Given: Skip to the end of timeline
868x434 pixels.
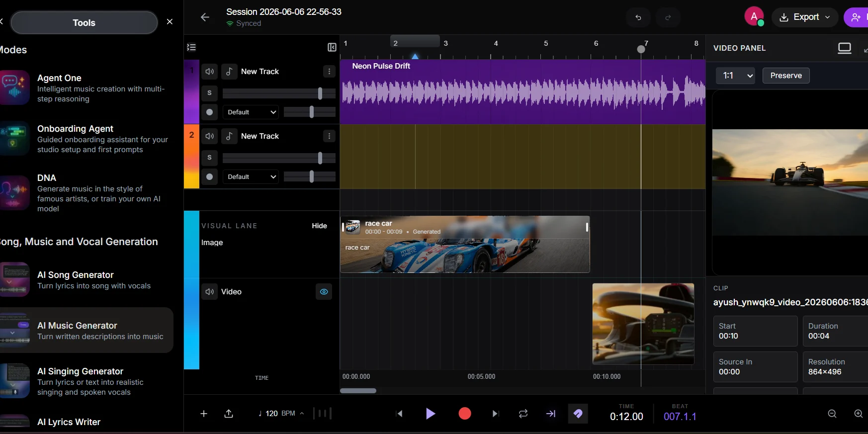Looking at the screenshot, I should [x=495, y=414].
